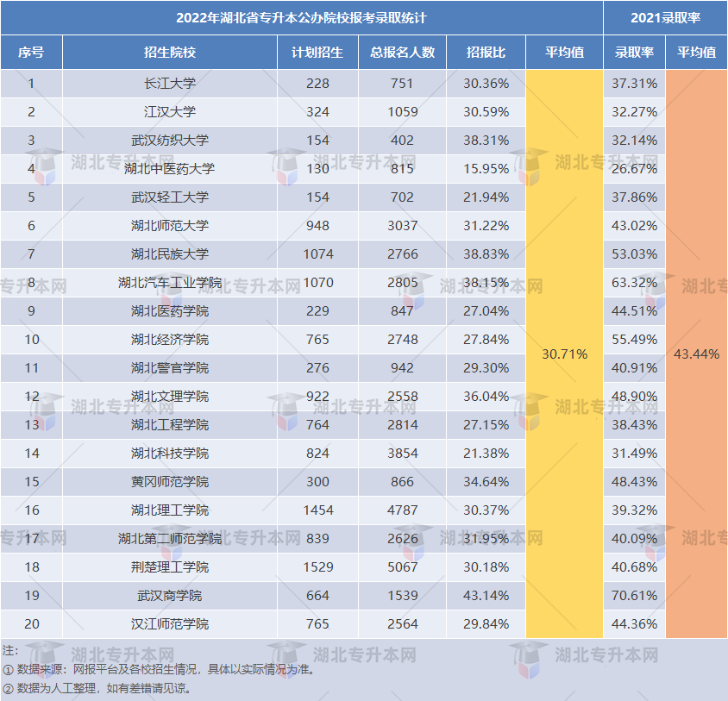Screen dimensions: 728x701
Task: Click the school name 荆楚理工学院
Action: (x=170, y=566)
